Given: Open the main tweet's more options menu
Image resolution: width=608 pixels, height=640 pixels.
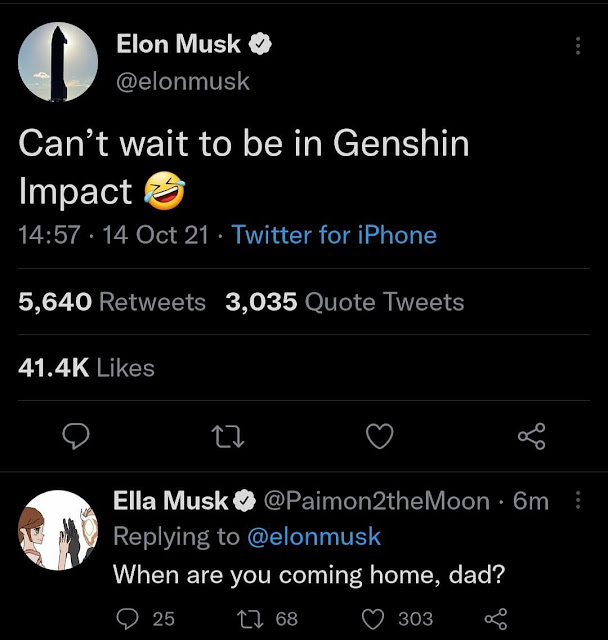Looking at the screenshot, I should [x=577, y=46].
